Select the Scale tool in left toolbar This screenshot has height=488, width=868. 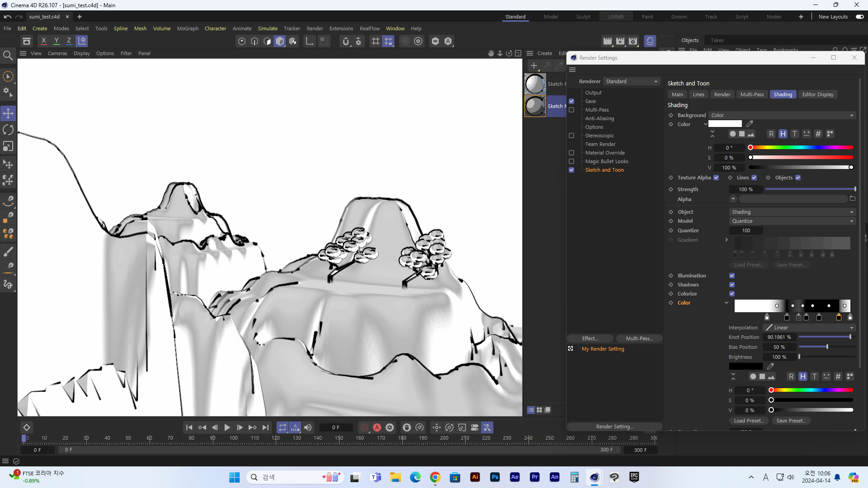point(8,146)
